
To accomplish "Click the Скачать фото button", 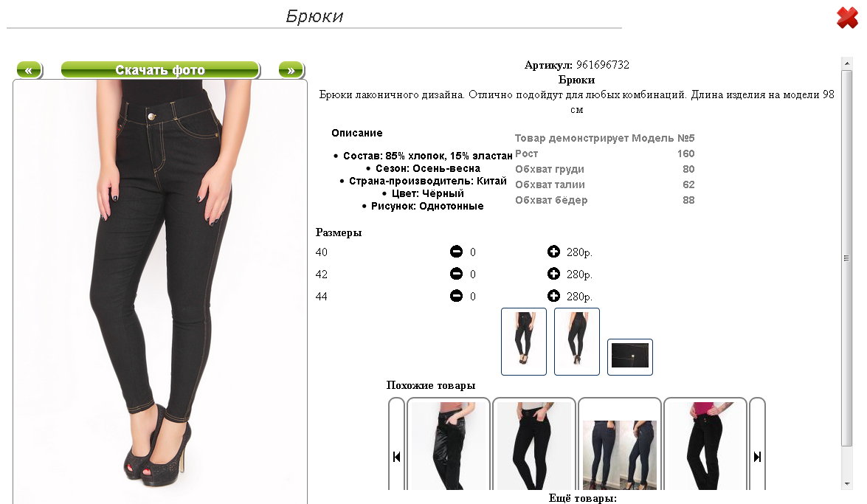I will 160,69.
